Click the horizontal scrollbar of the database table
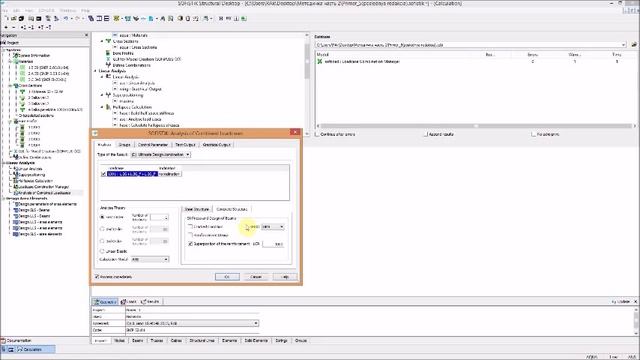Image resolution: width=640 pixels, height=360 pixels. [x=476, y=126]
